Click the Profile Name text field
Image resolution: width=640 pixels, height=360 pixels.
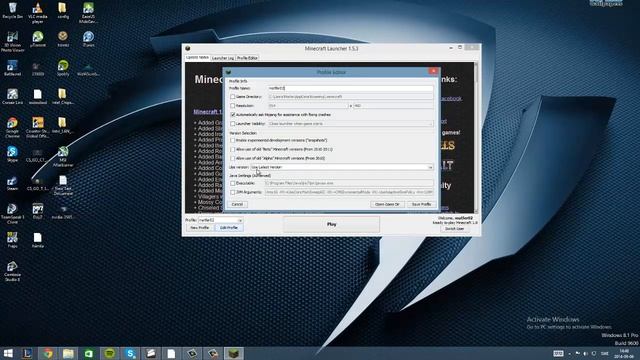(x=351, y=88)
